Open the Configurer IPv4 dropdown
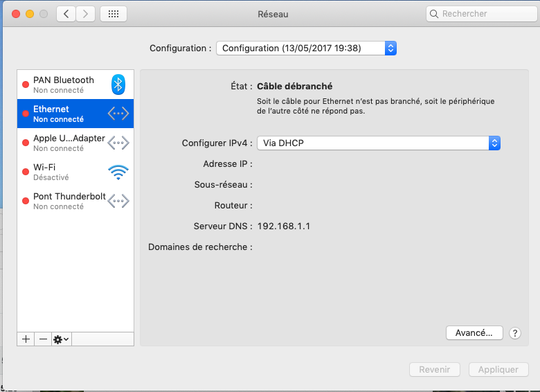The height and width of the screenshot is (392, 540). [x=378, y=143]
